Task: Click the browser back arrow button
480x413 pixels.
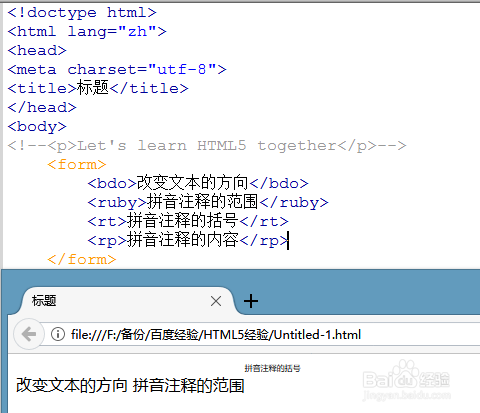Action: tap(29, 334)
